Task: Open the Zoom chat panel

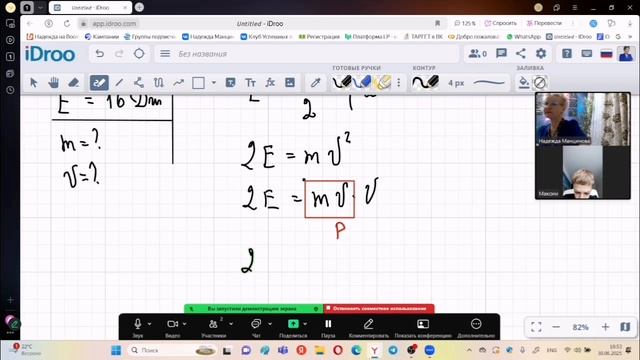Action: point(256,327)
